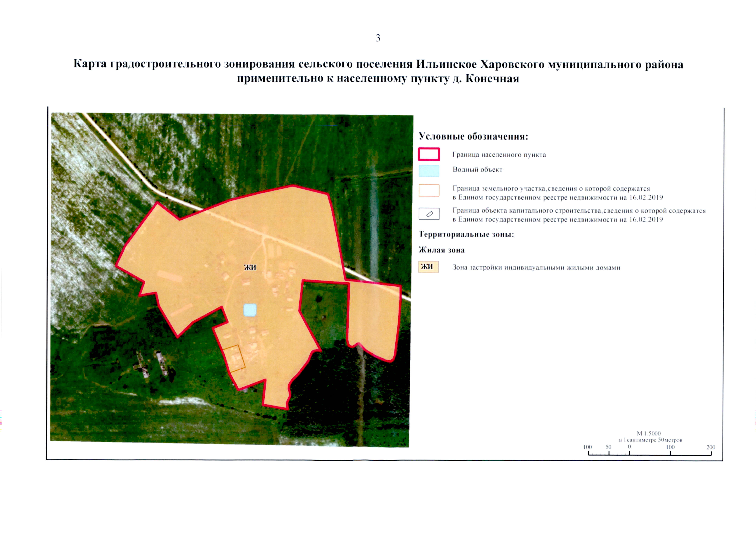756x535 pixels.
Task: Click the scale bar's 0 mark
Action: tap(629, 447)
